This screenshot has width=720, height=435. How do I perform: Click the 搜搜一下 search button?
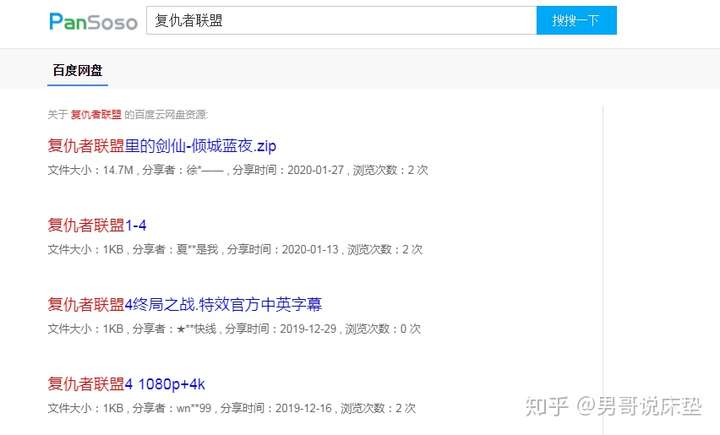(576, 21)
